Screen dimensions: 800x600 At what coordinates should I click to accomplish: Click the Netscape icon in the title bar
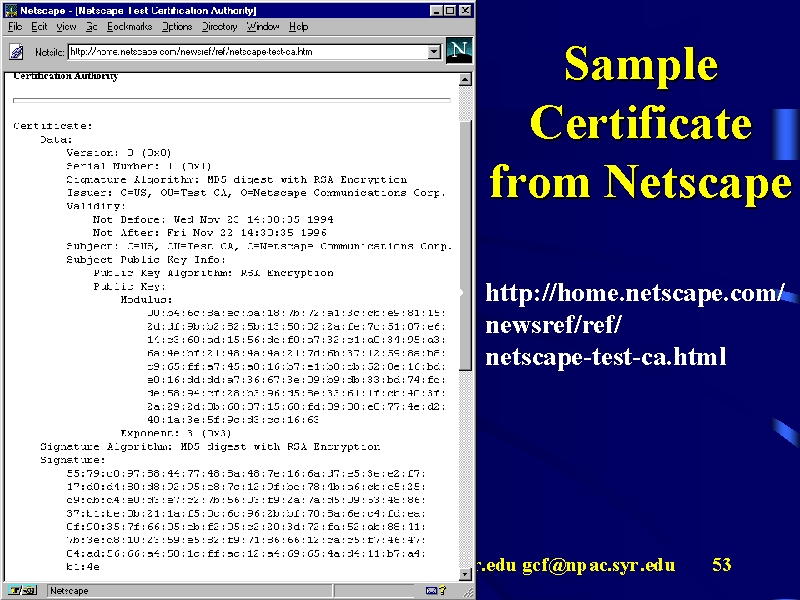[11, 10]
